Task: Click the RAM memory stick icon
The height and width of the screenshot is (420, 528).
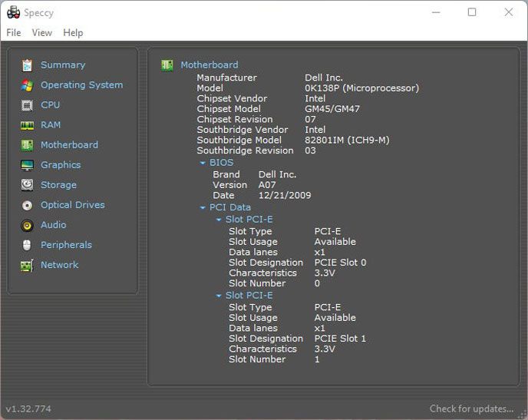Action: (28, 125)
